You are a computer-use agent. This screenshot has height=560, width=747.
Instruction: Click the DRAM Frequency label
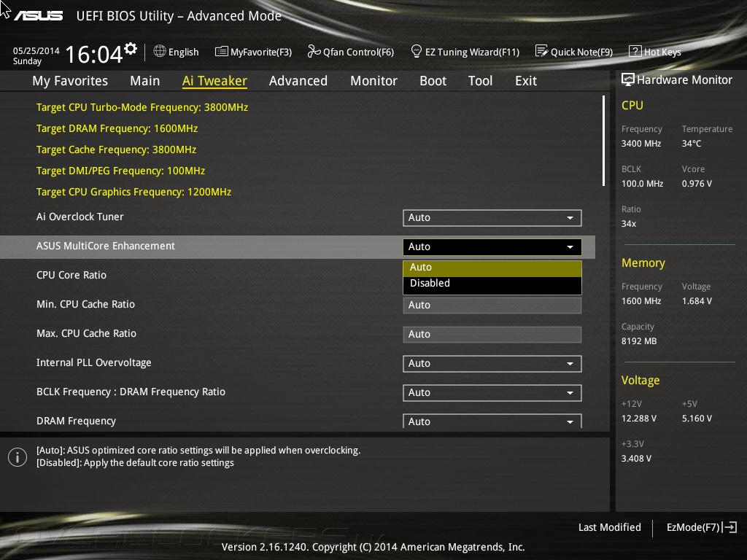tap(76, 421)
